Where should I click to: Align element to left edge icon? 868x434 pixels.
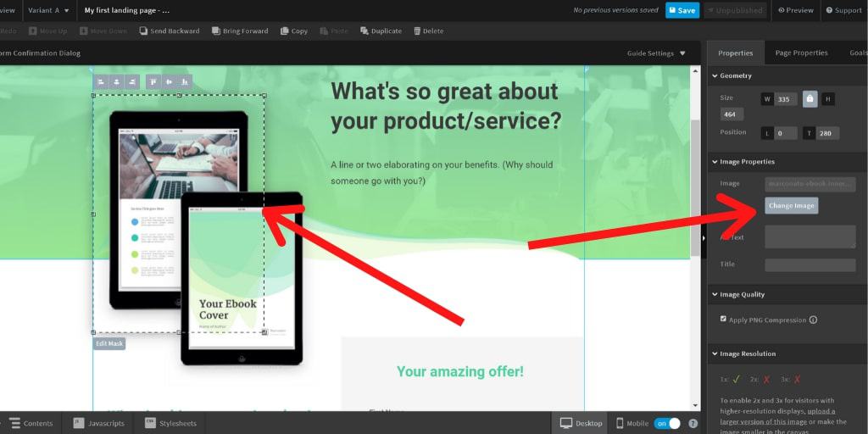click(101, 82)
